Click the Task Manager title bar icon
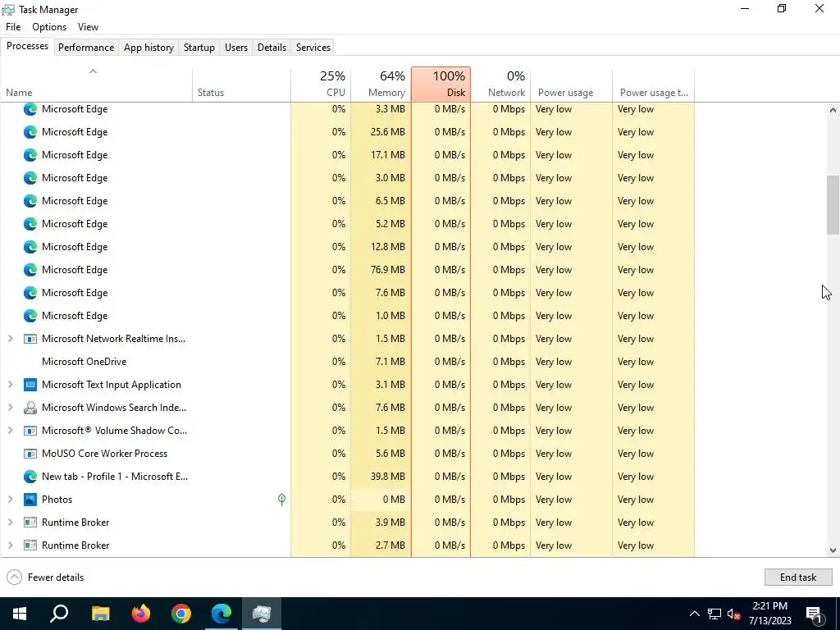The image size is (840, 630). coord(8,10)
